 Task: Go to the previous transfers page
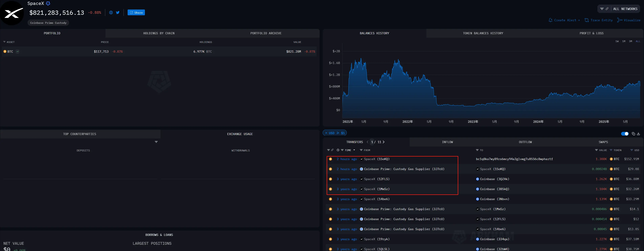pyautogui.click(x=367, y=142)
